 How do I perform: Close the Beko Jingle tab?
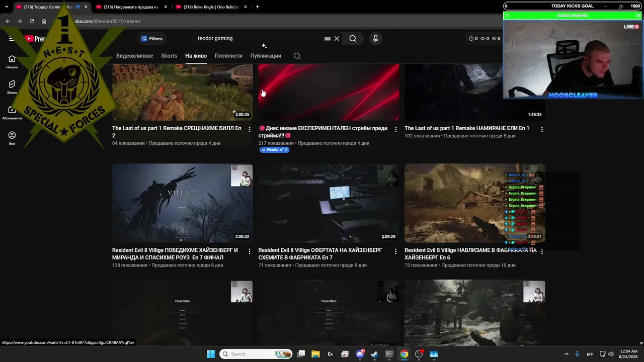click(x=246, y=7)
